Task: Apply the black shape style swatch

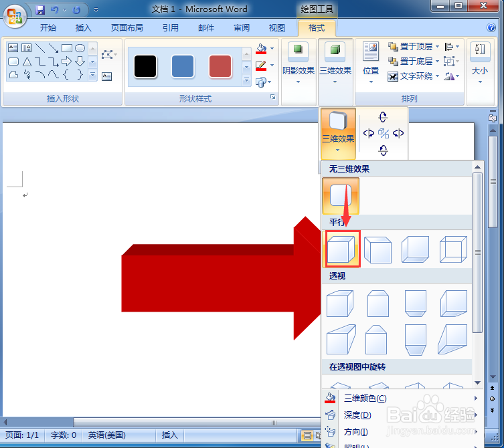Action: click(145, 66)
